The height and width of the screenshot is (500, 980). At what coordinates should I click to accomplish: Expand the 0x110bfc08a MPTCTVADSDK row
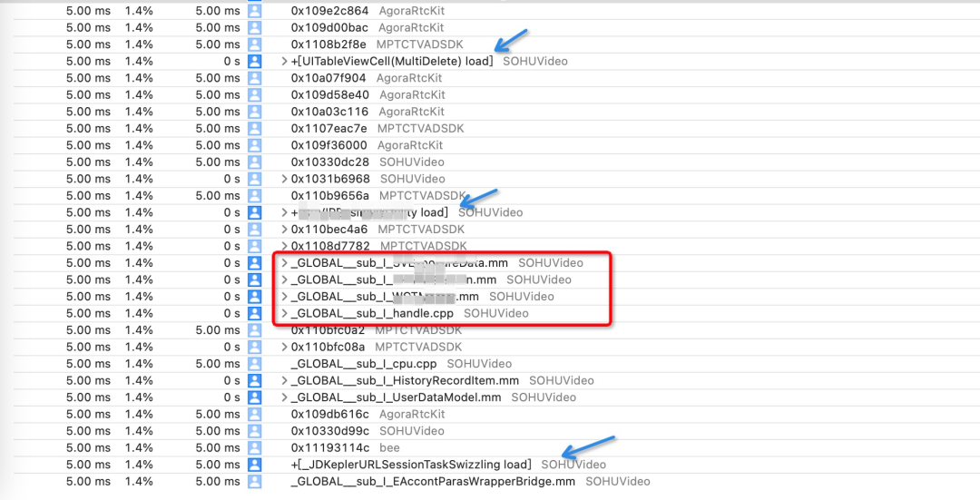click(x=284, y=347)
